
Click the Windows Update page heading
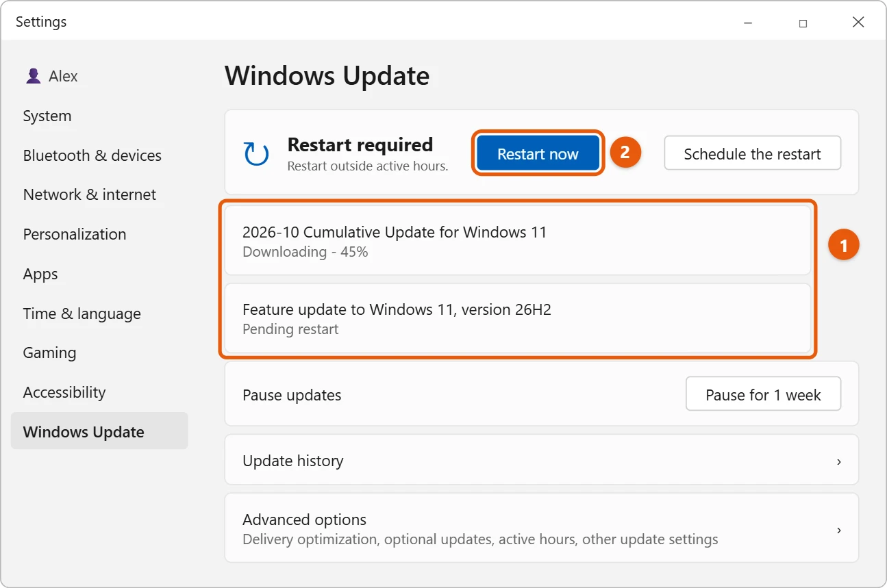[327, 76]
